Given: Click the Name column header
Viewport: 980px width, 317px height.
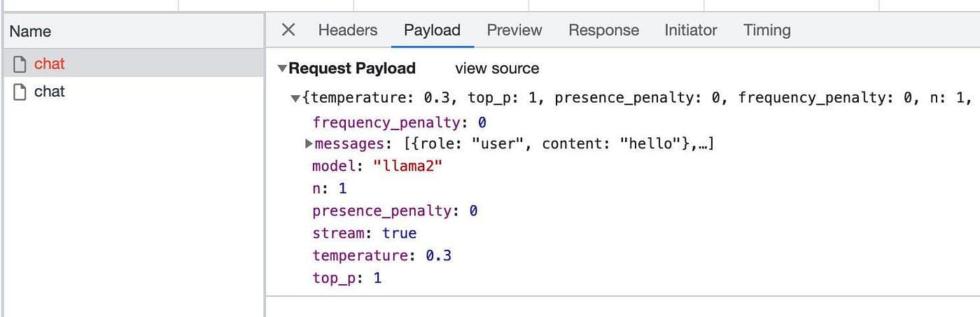Looking at the screenshot, I should coord(30,31).
